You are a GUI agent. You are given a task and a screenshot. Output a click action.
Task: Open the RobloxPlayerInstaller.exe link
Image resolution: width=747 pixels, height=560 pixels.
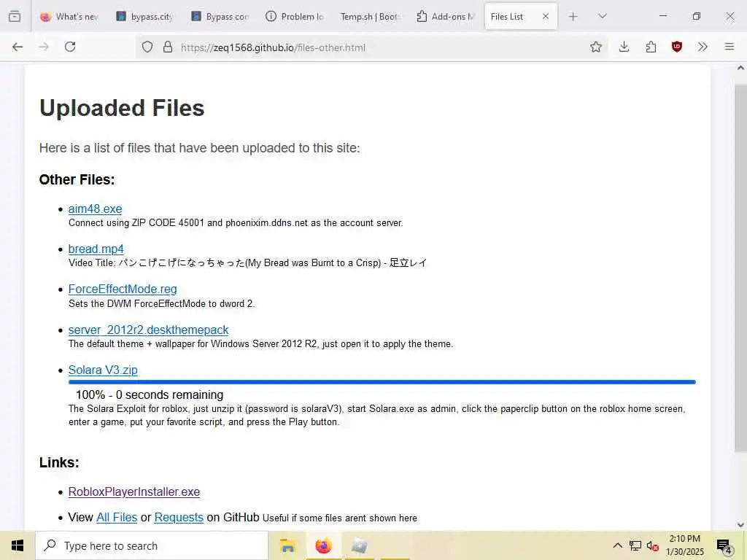[134, 492]
